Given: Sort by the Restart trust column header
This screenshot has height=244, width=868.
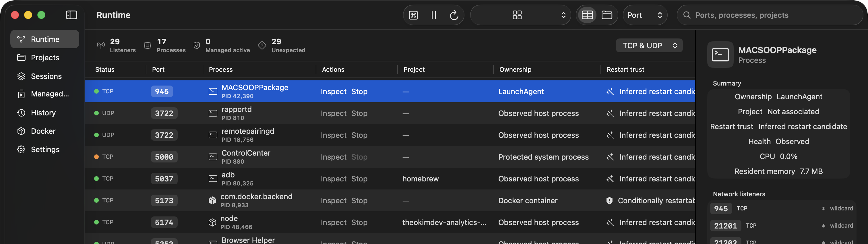Looking at the screenshot, I should (625, 70).
